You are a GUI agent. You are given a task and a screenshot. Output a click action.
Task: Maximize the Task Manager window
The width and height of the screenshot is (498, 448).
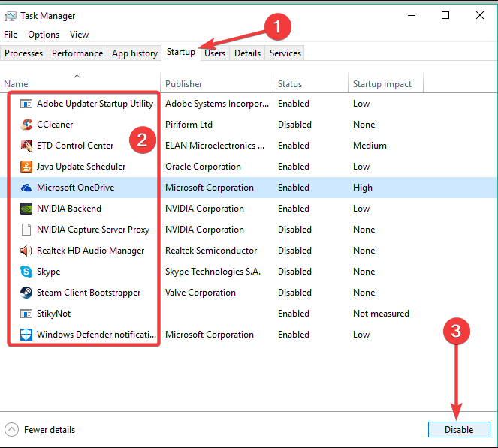pos(445,15)
